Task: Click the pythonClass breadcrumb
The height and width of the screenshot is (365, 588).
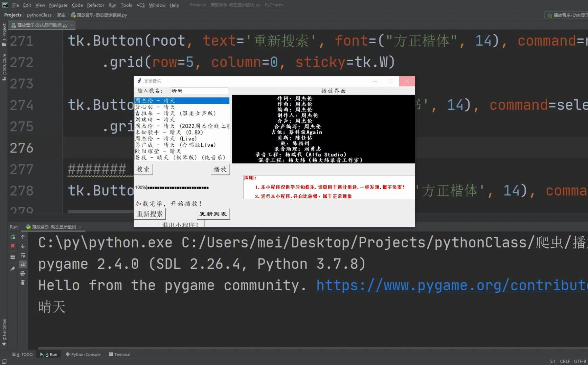Action: pos(39,15)
